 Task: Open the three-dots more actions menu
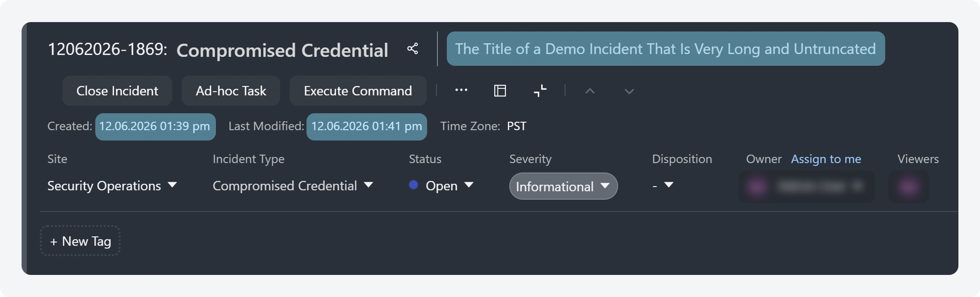[x=461, y=90]
